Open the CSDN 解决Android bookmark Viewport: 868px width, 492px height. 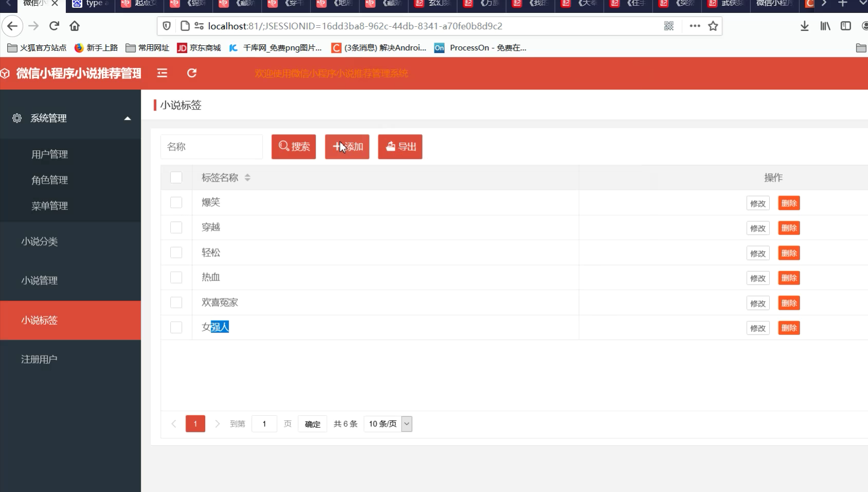coord(379,48)
